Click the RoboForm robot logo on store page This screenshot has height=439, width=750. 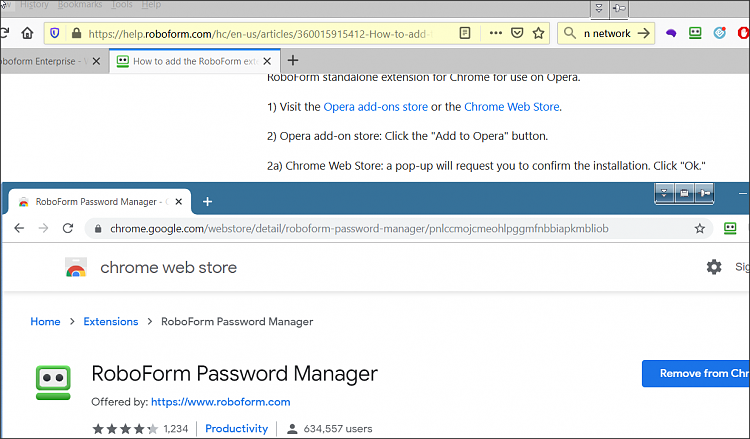tap(53, 383)
